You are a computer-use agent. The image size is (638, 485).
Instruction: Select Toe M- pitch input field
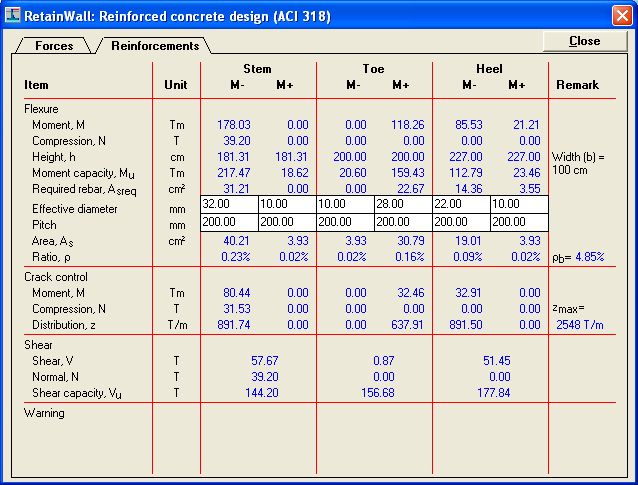click(x=345, y=222)
